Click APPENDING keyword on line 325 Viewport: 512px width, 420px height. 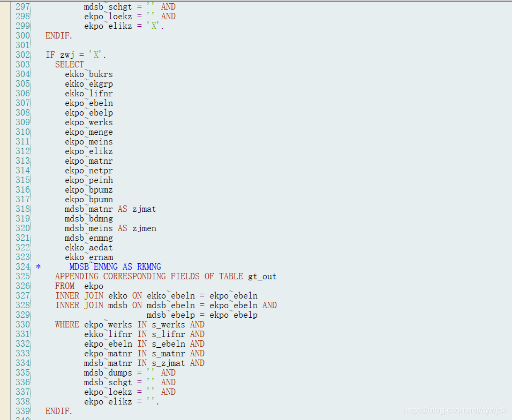(77, 277)
